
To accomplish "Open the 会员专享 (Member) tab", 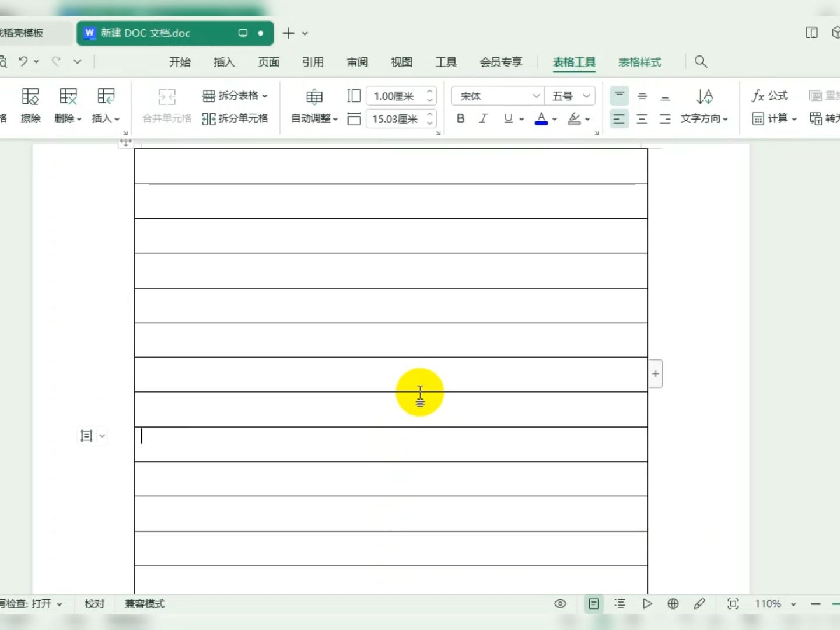I will pos(501,62).
